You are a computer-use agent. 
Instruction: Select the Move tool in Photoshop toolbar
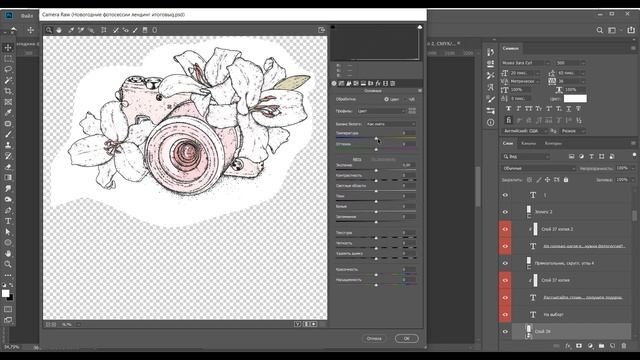pos(8,48)
